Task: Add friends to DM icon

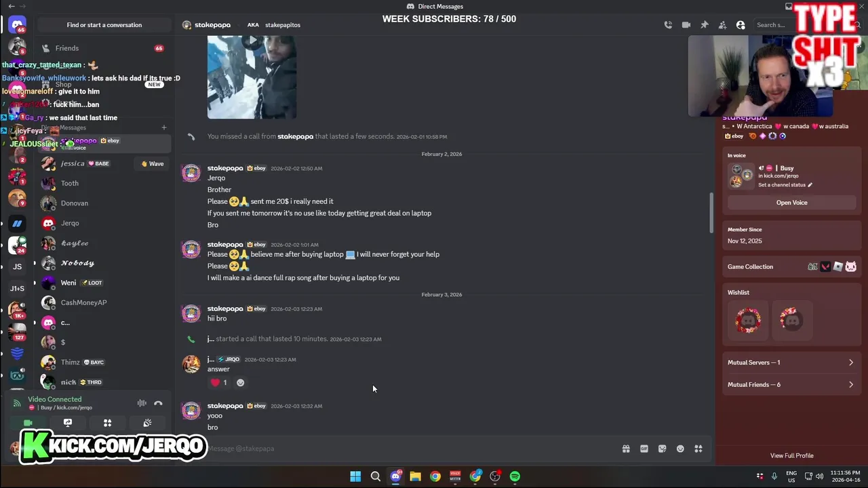Action: 722,25
